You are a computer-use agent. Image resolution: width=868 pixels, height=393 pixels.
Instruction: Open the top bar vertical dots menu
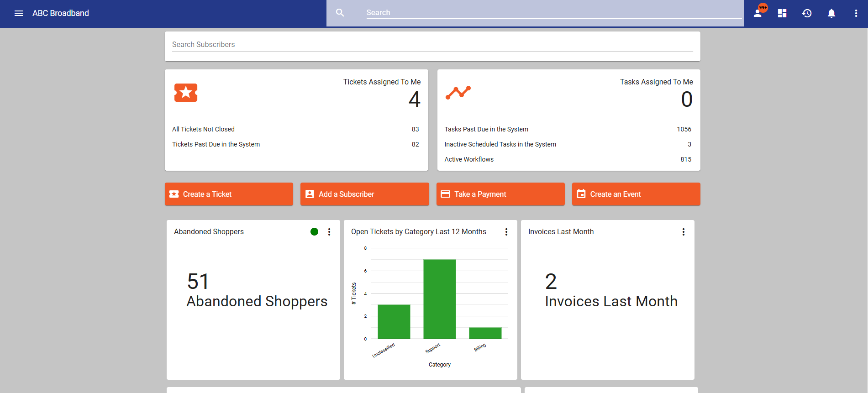(x=856, y=13)
